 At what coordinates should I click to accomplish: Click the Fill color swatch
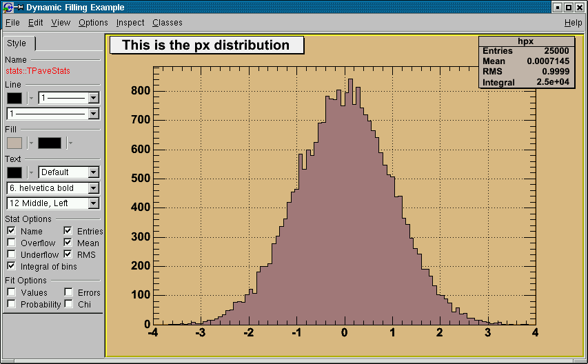coord(14,143)
